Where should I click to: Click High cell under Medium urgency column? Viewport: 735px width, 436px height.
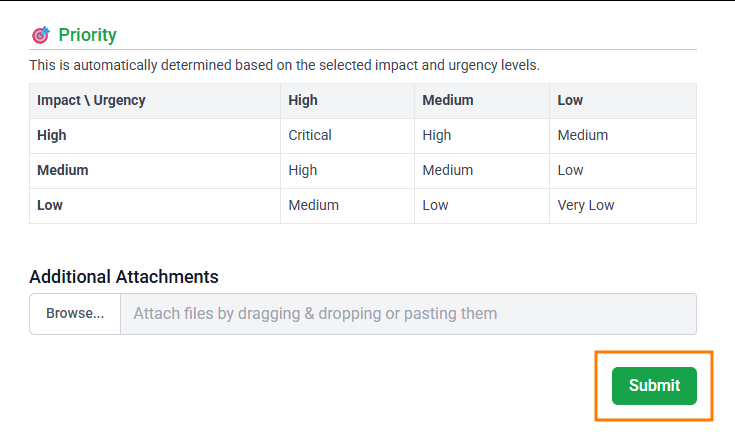[437, 135]
